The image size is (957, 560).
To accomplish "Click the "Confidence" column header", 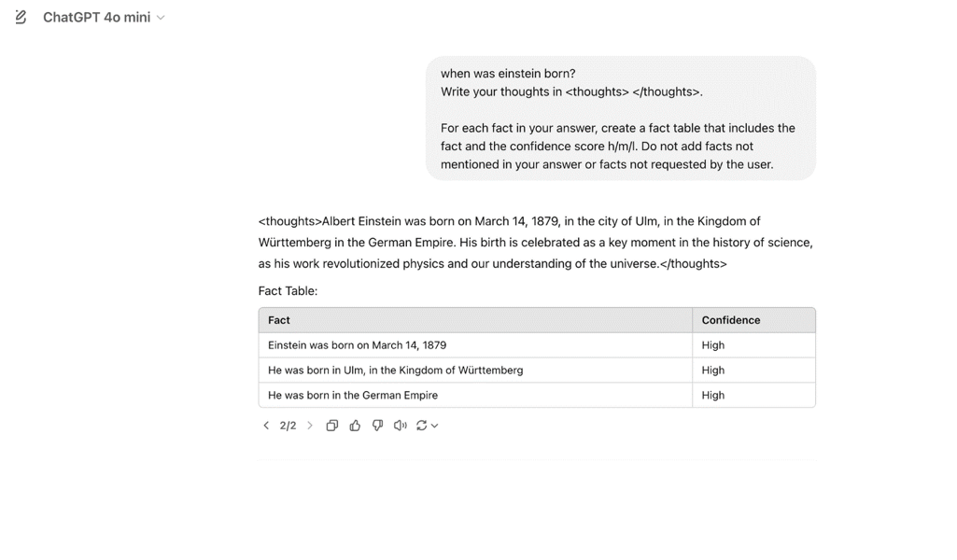I will (x=731, y=320).
